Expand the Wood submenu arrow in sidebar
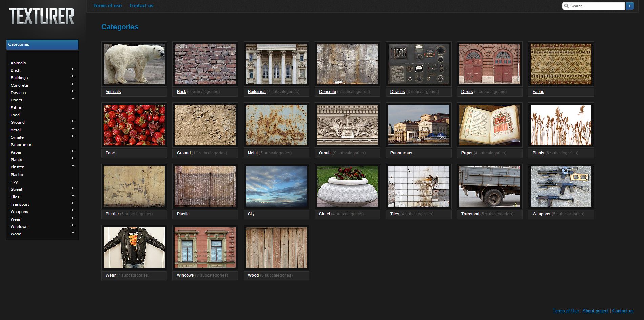Viewport: 644px width, 320px height. click(x=73, y=233)
